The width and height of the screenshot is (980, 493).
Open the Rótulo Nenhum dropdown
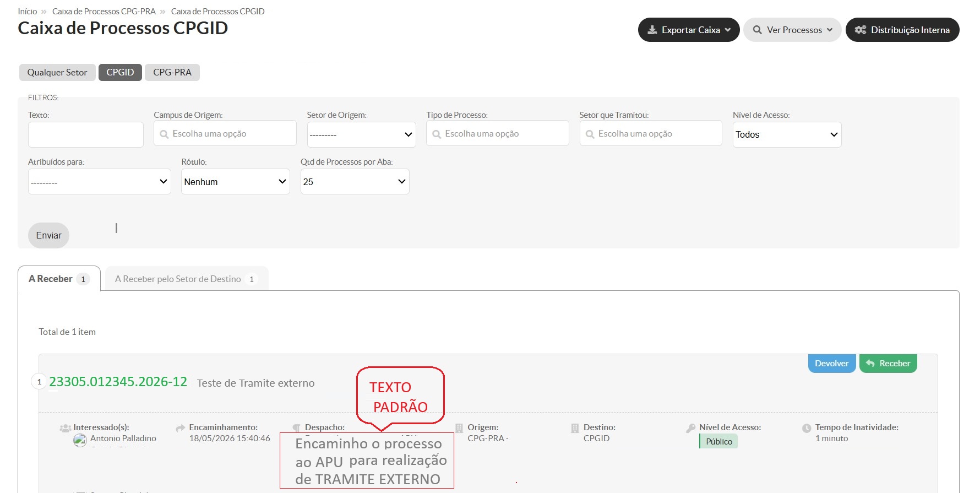tap(235, 182)
